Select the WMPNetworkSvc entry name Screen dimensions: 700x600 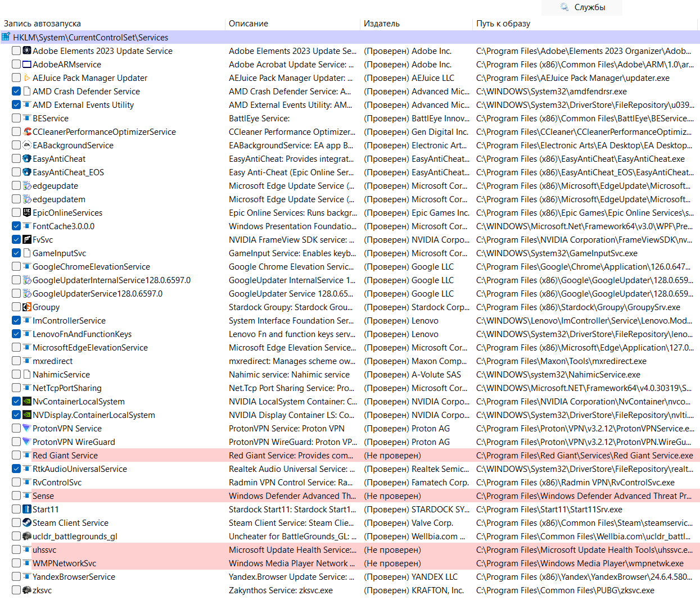[64, 563]
